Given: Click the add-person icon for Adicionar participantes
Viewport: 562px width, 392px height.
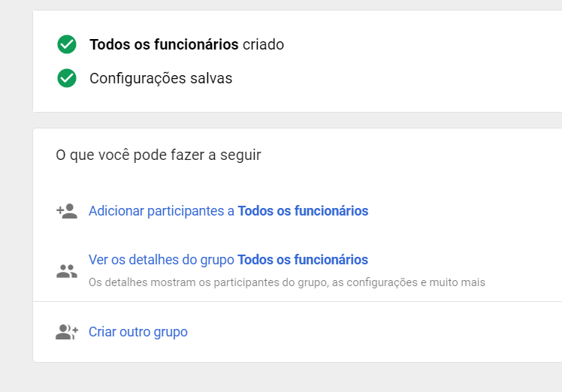Looking at the screenshot, I should tap(67, 211).
